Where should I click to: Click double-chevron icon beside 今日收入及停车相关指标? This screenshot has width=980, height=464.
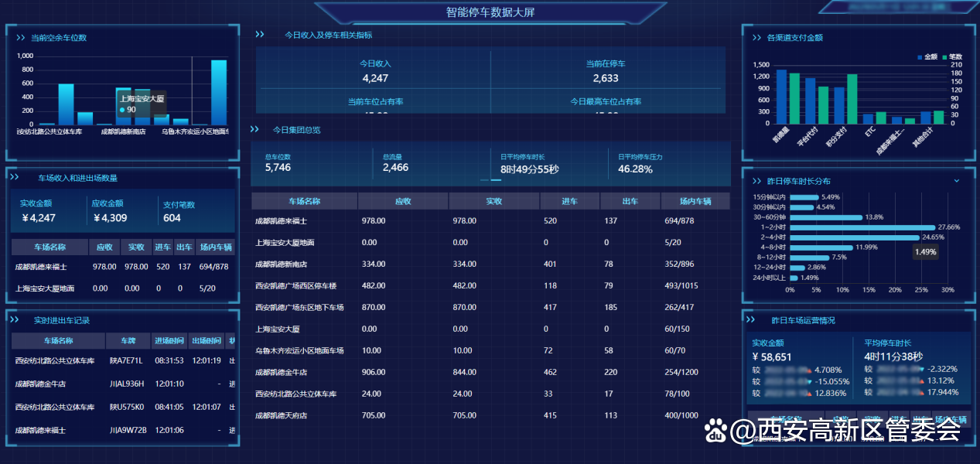pos(260,35)
